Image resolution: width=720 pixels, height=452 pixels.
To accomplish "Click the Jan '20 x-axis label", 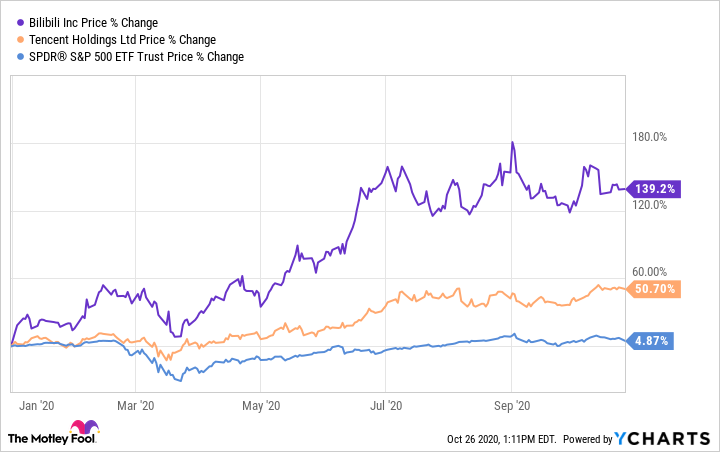I will click(x=36, y=405).
